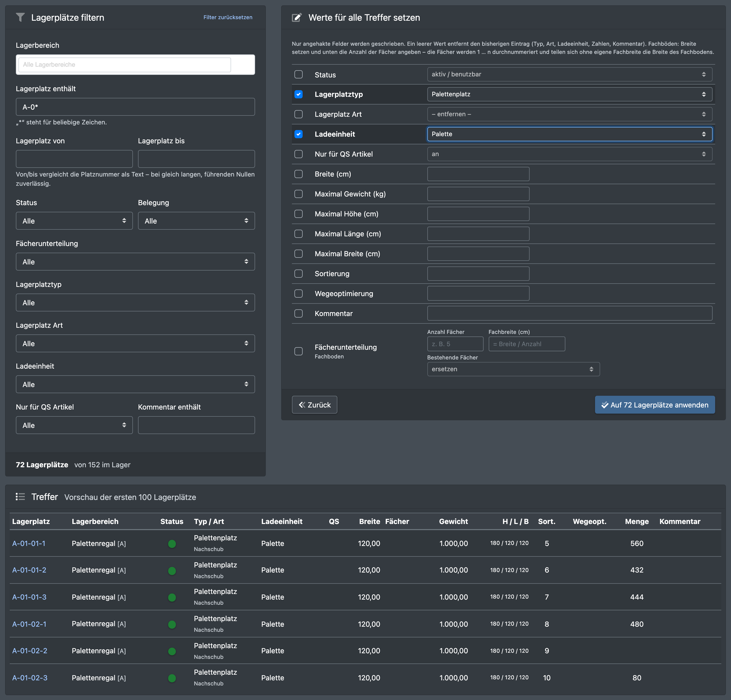This screenshot has height=700, width=731.
Task: Open the Ladeeinheit filter dropdown
Action: click(x=135, y=384)
